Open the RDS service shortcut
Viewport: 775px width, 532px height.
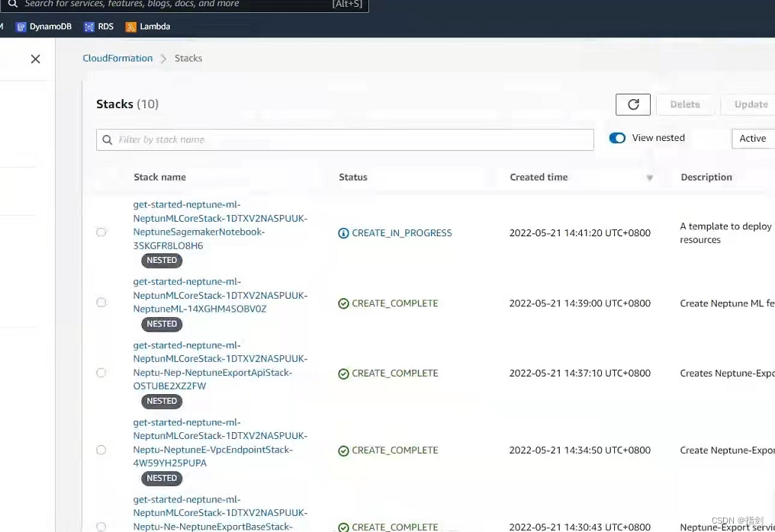click(99, 27)
